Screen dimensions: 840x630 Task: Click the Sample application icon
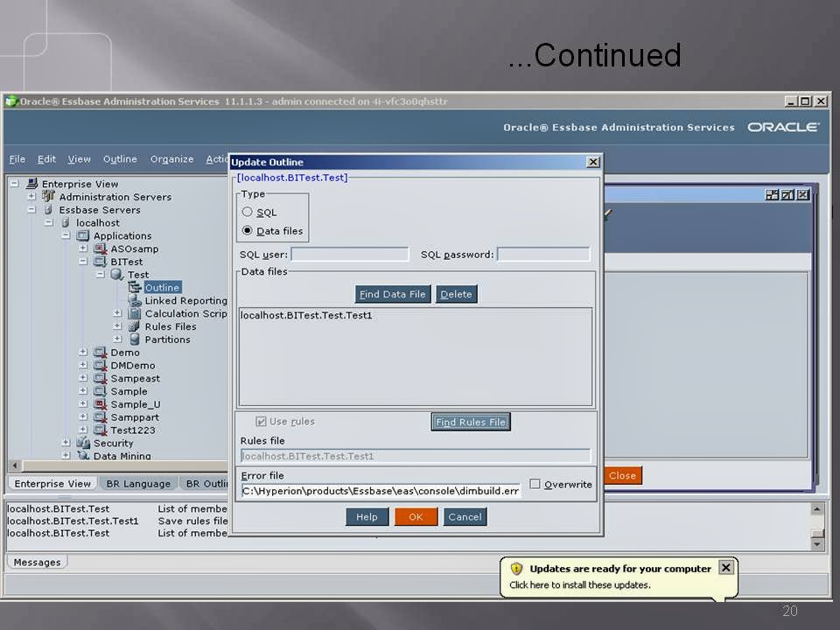pos(100,391)
